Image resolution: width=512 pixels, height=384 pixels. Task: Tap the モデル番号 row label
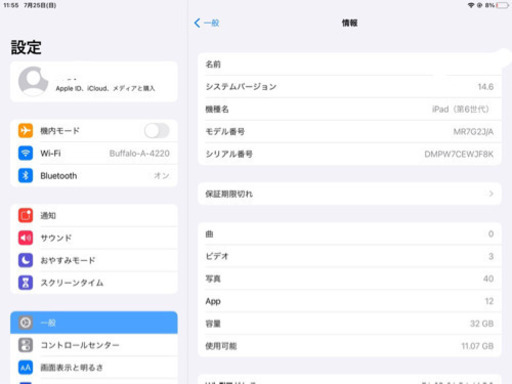tap(225, 132)
